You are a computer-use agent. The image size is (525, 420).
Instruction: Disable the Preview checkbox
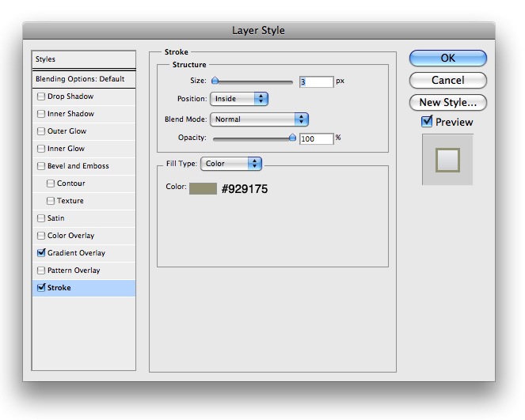(427, 121)
